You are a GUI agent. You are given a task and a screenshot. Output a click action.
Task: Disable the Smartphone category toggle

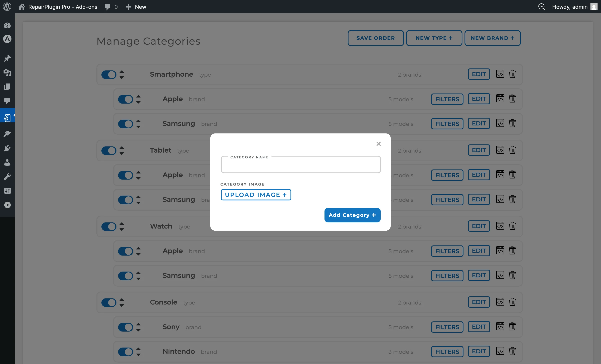tap(109, 75)
